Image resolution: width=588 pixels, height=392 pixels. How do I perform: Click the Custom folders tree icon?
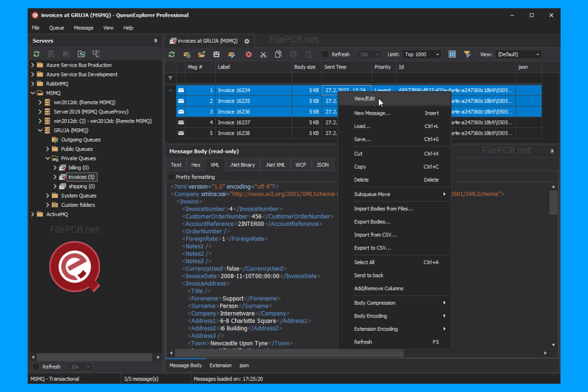(x=55, y=205)
